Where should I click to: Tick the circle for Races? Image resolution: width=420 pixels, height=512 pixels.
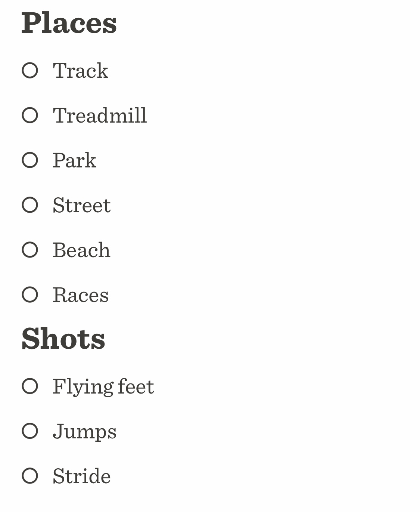[x=30, y=294]
